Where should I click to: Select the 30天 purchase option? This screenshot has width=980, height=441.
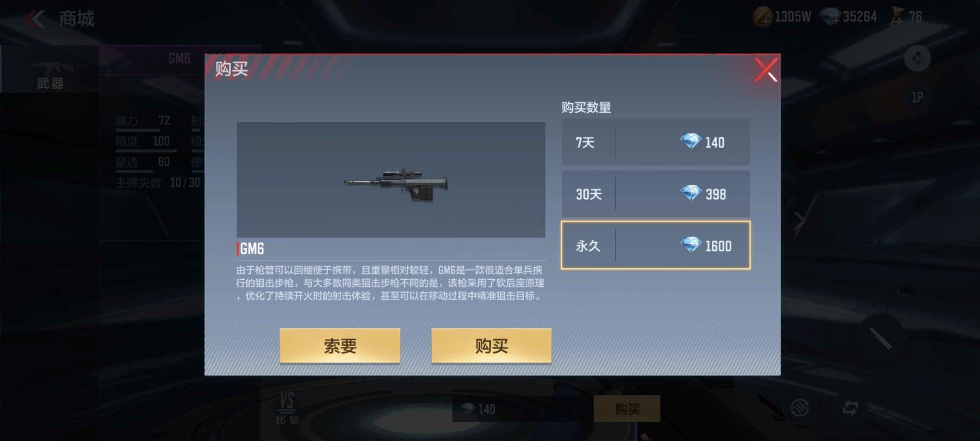(656, 194)
